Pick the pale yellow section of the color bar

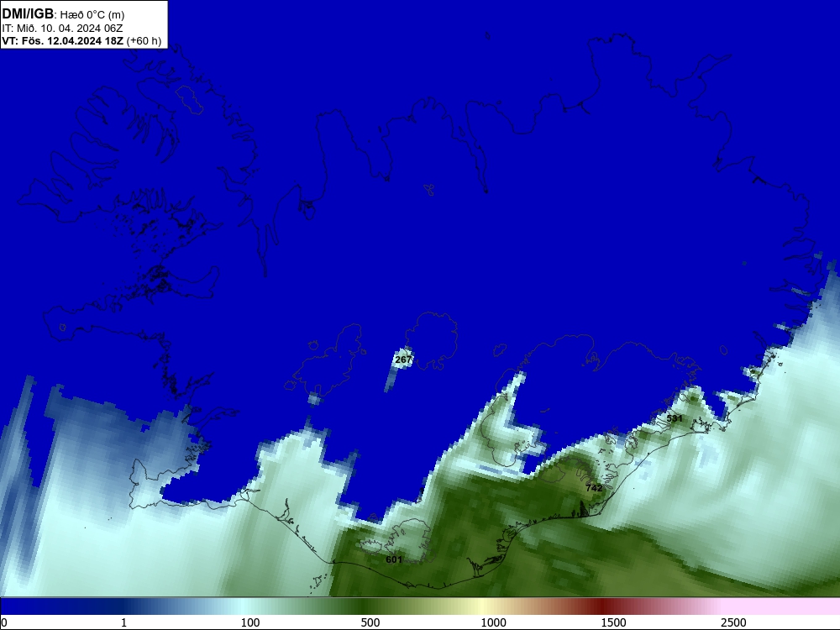click(482, 606)
